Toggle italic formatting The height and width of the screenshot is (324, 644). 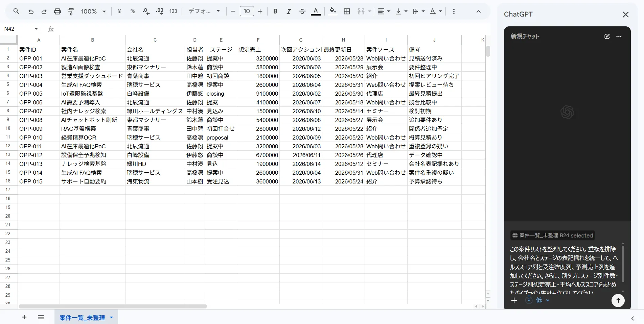289,11
